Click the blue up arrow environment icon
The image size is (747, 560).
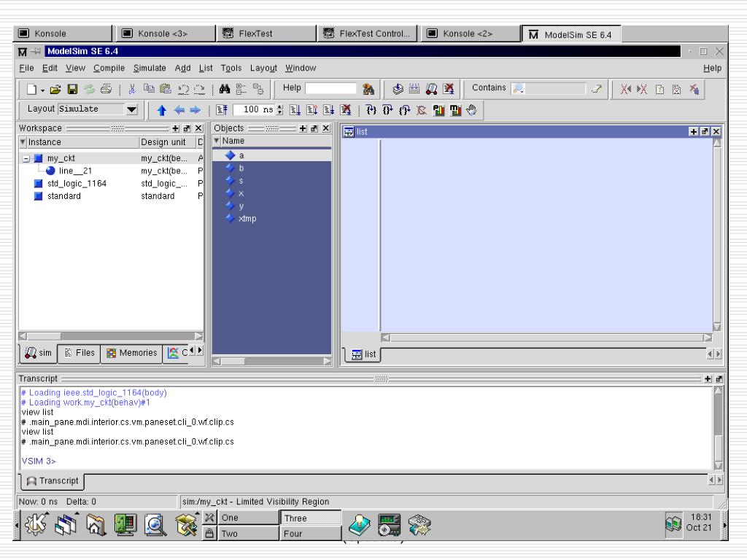(x=161, y=111)
